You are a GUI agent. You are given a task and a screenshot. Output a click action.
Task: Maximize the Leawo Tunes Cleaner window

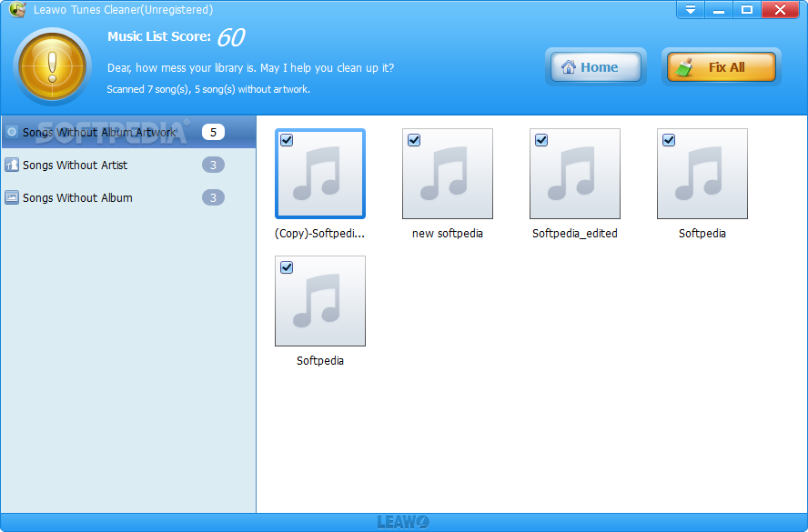pyautogui.click(x=747, y=10)
